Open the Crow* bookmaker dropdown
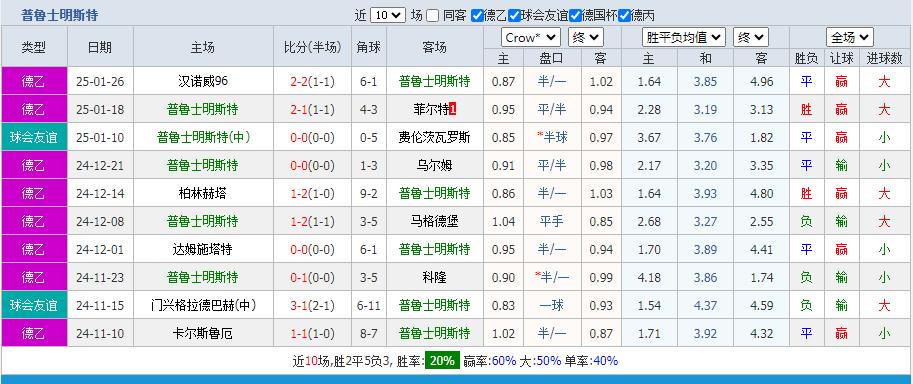Screen dimensions: 913x384 (531, 38)
